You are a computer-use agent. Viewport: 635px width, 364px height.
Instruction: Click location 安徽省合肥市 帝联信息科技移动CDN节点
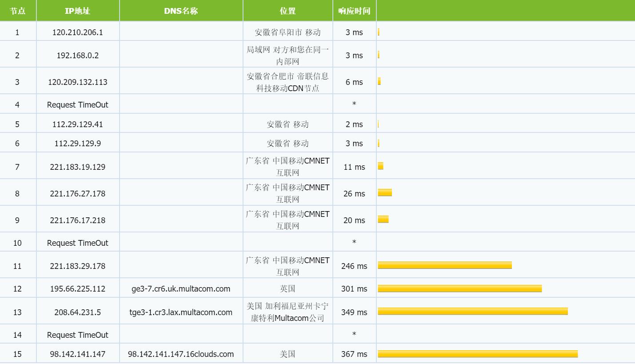(x=288, y=82)
